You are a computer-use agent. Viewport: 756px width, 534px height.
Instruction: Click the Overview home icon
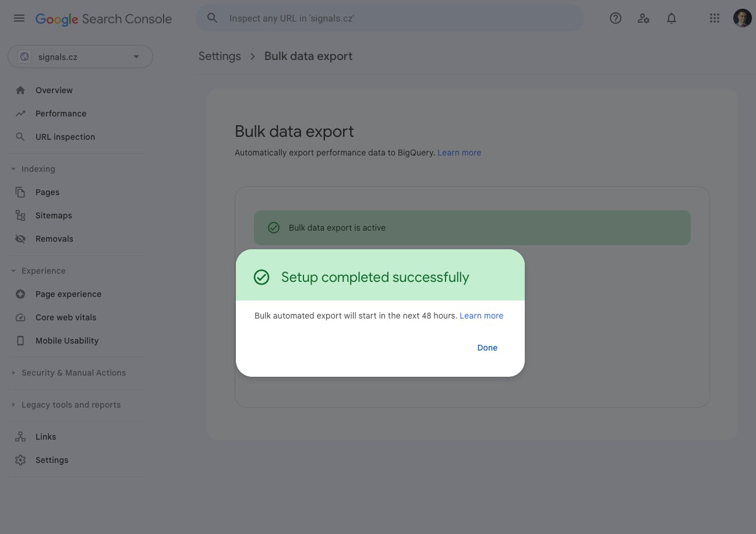[x=20, y=90]
